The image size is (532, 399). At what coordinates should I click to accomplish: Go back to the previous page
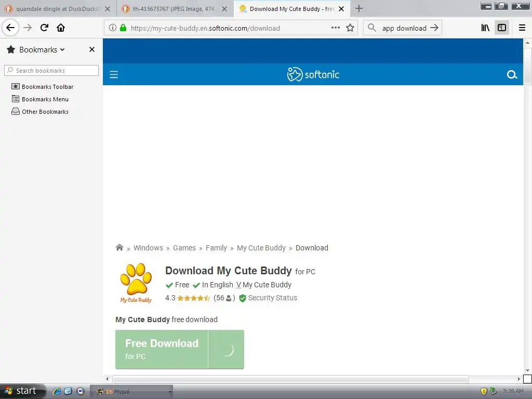10,28
